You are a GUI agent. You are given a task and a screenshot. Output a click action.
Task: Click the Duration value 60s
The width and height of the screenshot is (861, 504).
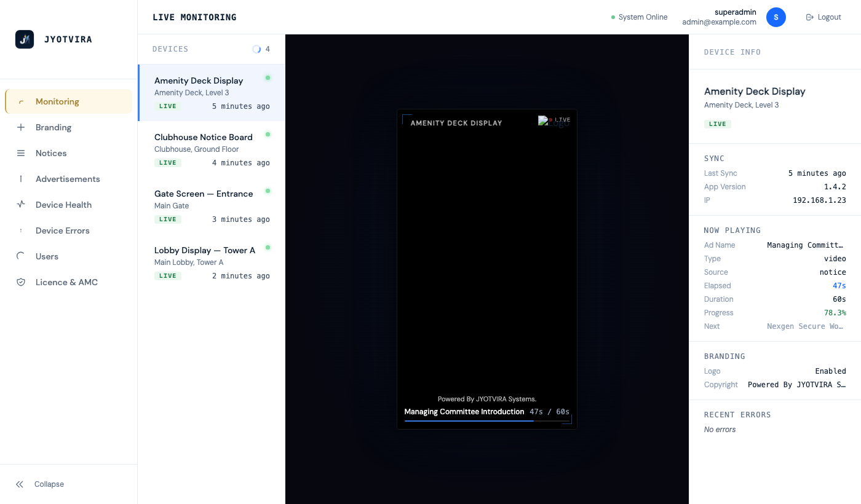(839, 299)
